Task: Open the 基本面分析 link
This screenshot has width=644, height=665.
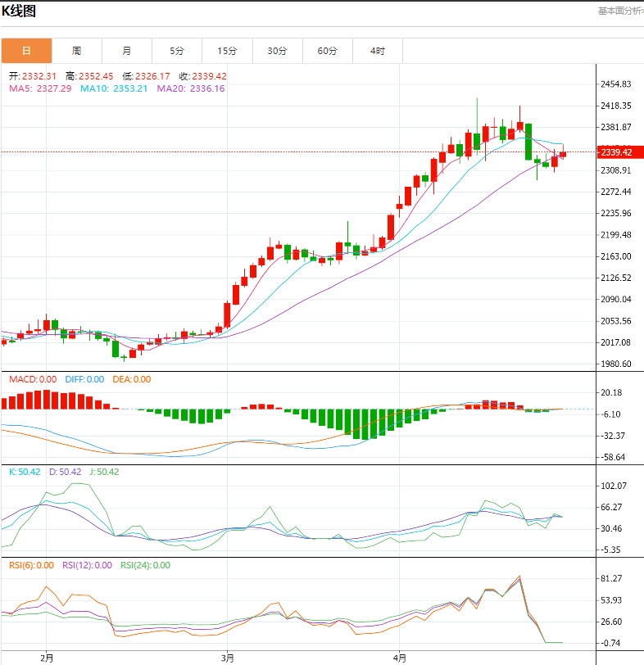Action: [619, 11]
